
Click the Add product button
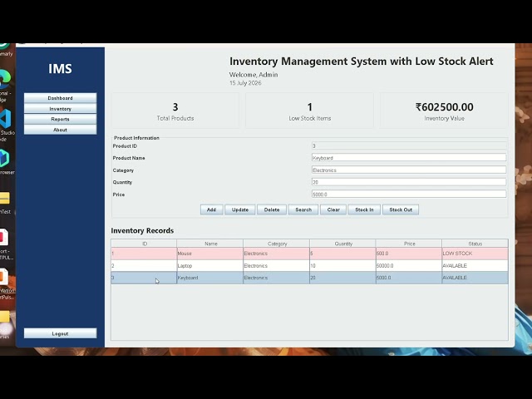coord(211,209)
